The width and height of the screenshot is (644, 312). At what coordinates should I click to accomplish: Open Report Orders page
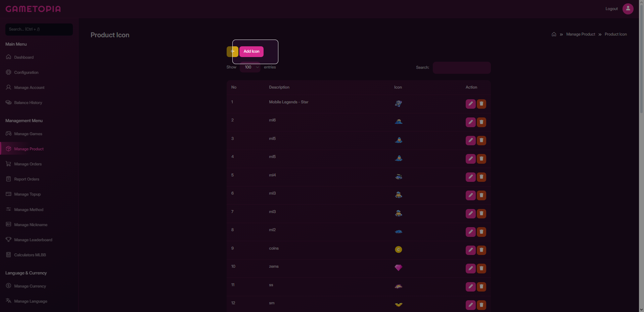27,179
